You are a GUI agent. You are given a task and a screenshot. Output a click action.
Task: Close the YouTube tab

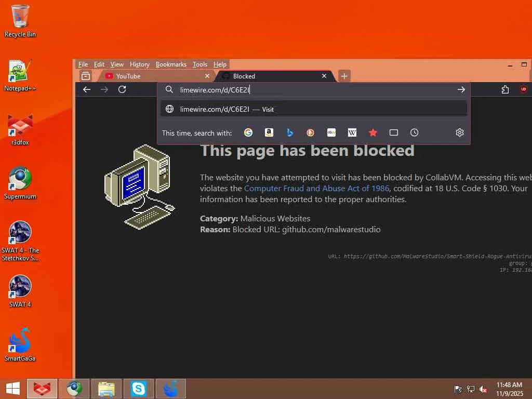pyautogui.click(x=207, y=76)
